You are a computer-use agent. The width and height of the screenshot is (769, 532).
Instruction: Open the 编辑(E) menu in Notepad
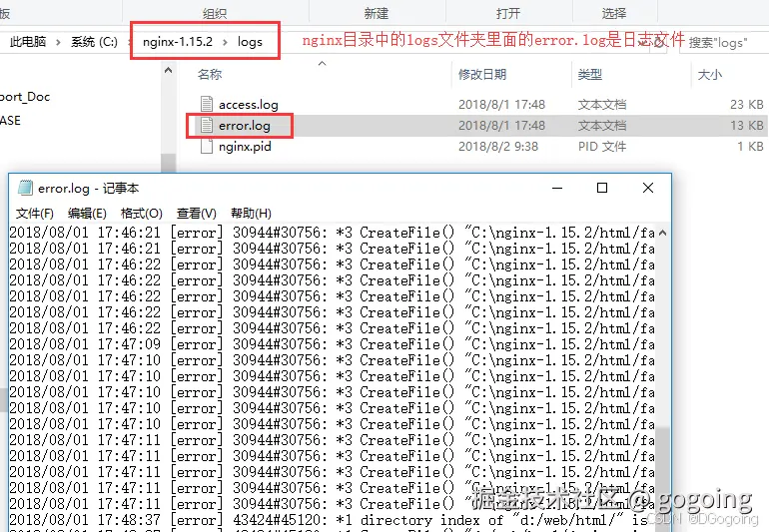pos(87,214)
